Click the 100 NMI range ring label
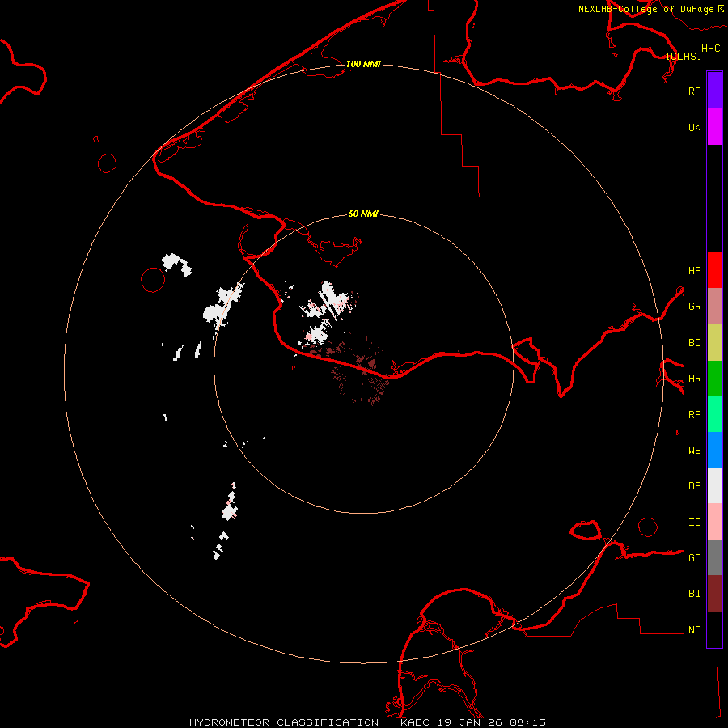 [363, 64]
